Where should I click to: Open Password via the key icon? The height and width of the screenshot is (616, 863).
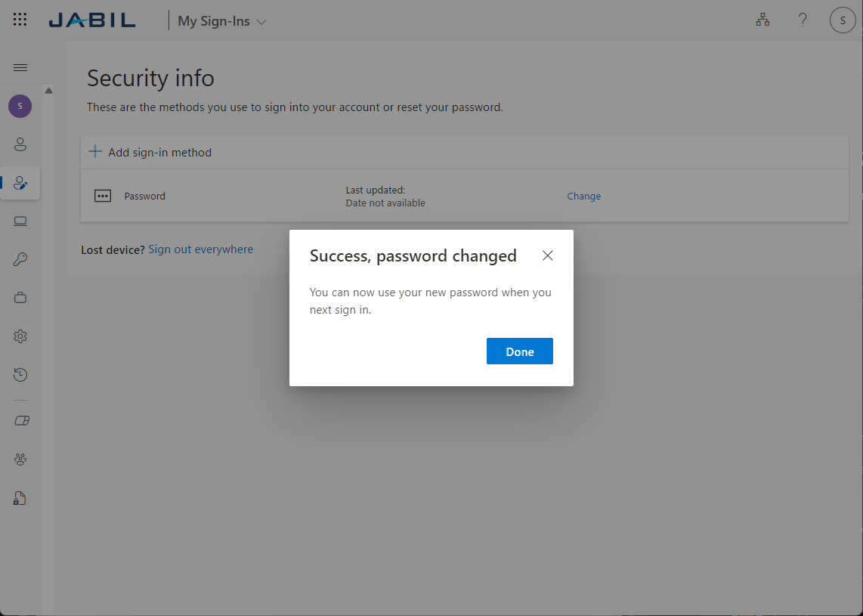[x=20, y=260]
